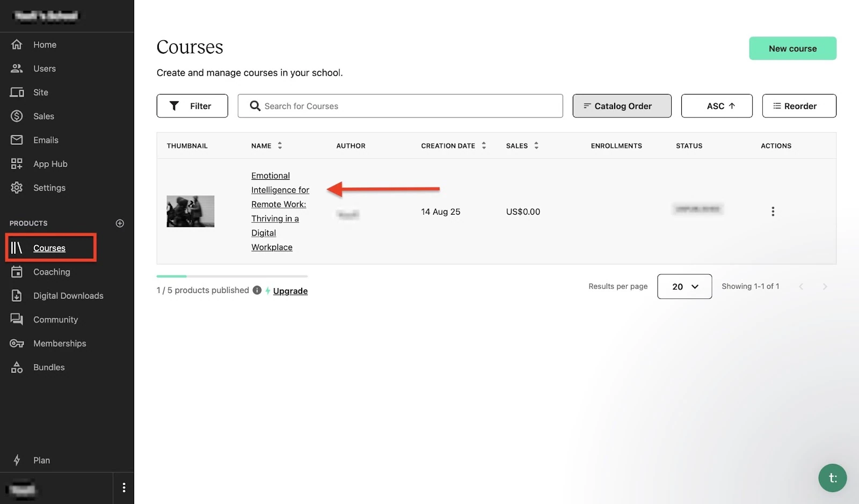Viewport: 859px width, 504px height.
Task: Open Home in the sidebar
Action: 45,45
